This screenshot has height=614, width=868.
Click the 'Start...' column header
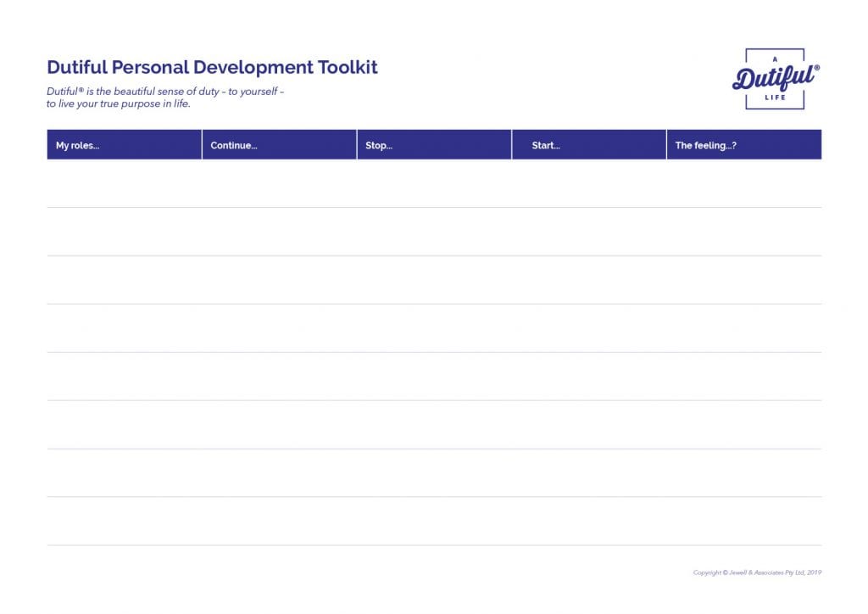coord(590,145)
